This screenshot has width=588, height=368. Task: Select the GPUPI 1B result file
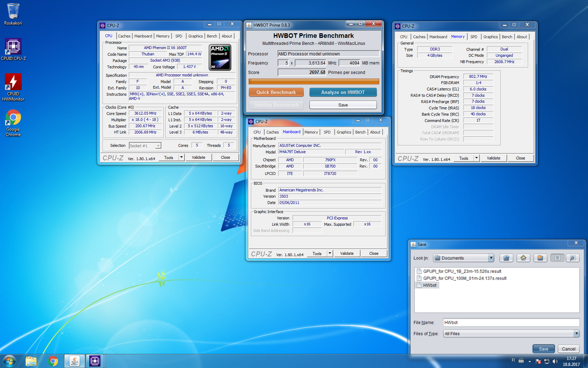click(459, 271)
